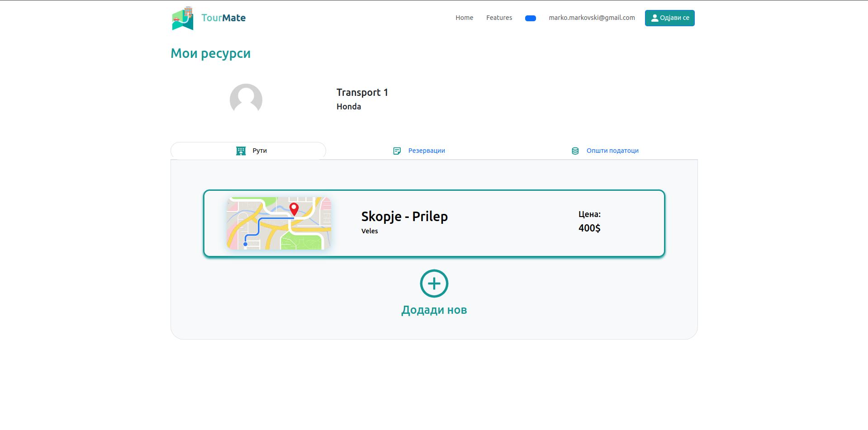Log out with the Одјави се button
Image resolution: width=868 pixels, height=430 pixels.
coord(669,18)
